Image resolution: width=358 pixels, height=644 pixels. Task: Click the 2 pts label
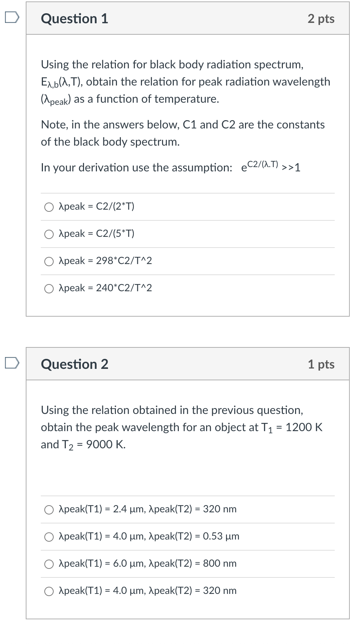click(x=321, y=19)
